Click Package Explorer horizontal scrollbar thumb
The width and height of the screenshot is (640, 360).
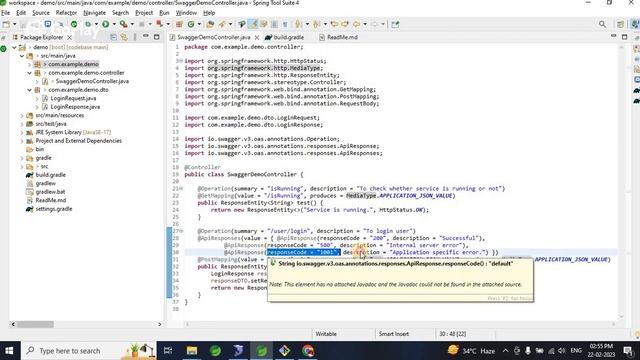(35, 324)
